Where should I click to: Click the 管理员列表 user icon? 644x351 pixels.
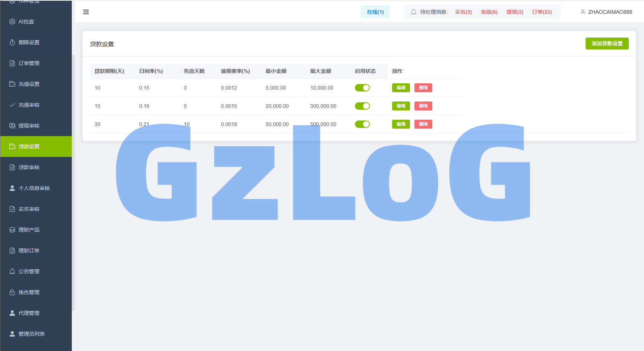(12, 334)
